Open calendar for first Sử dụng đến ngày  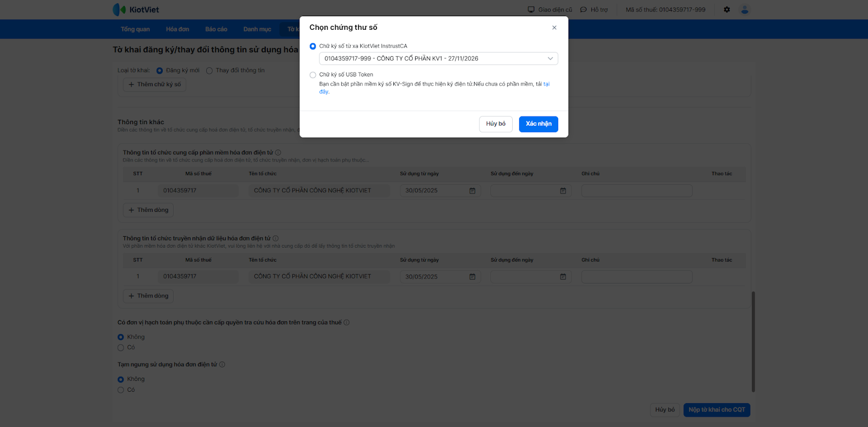tap(563, 191)
